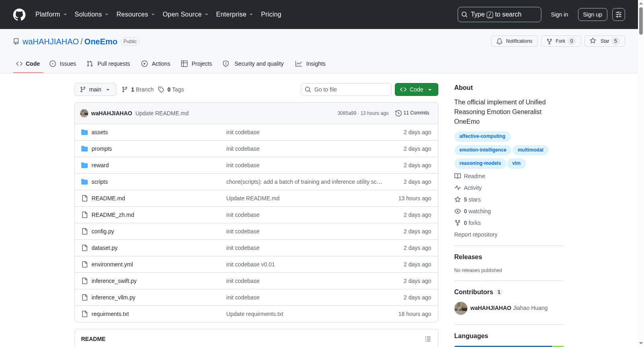Click the eye icon beside 0 watching

coord(458,211)
